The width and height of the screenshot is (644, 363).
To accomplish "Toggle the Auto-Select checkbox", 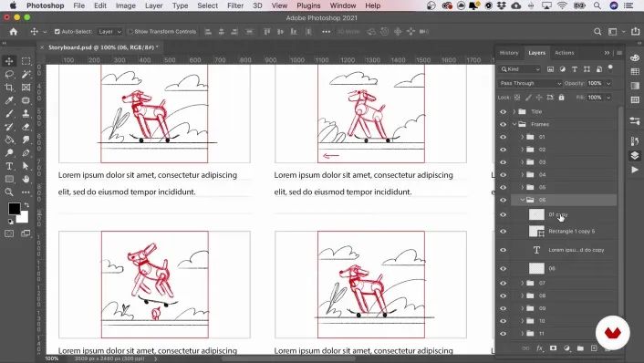I will 57,32.
